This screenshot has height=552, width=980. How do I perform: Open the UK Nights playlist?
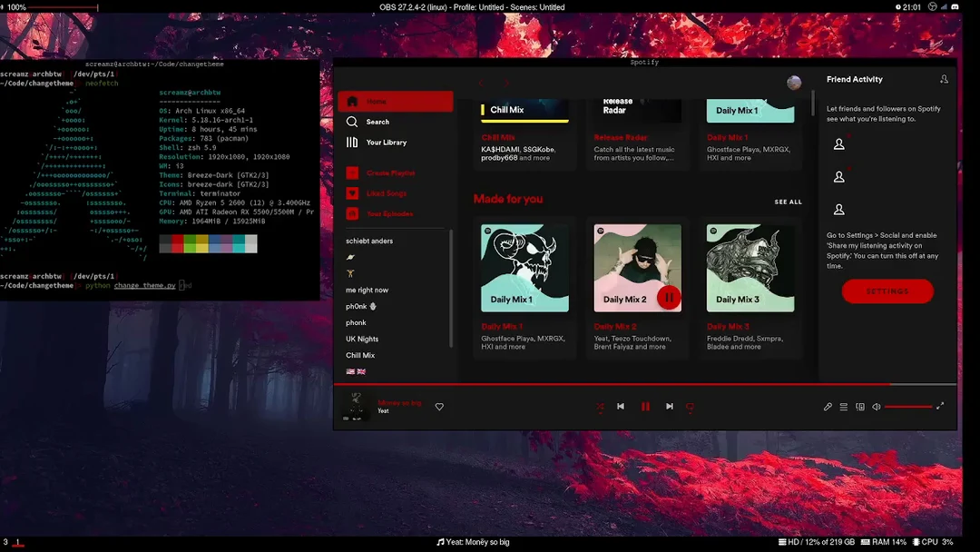tap(360, 338)
